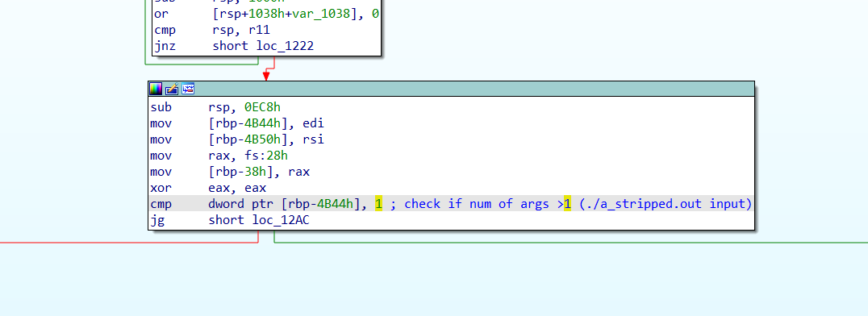Follow the loc_1222 jump target
The width and height of the screenshot is (868, 316).
click(x=285, y=45)
